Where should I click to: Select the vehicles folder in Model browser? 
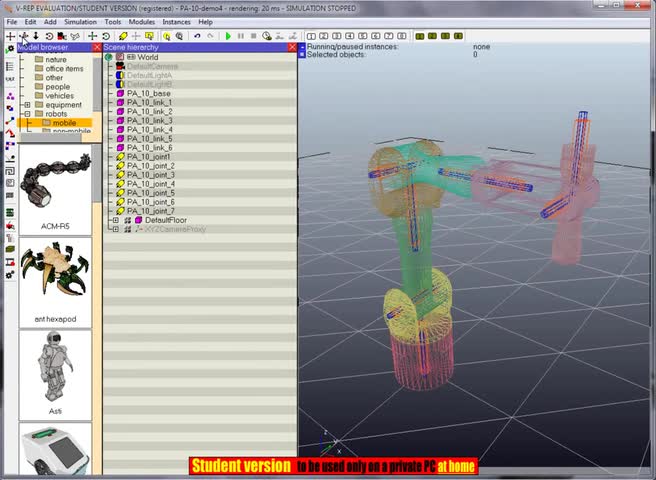(x=59, y=96)
